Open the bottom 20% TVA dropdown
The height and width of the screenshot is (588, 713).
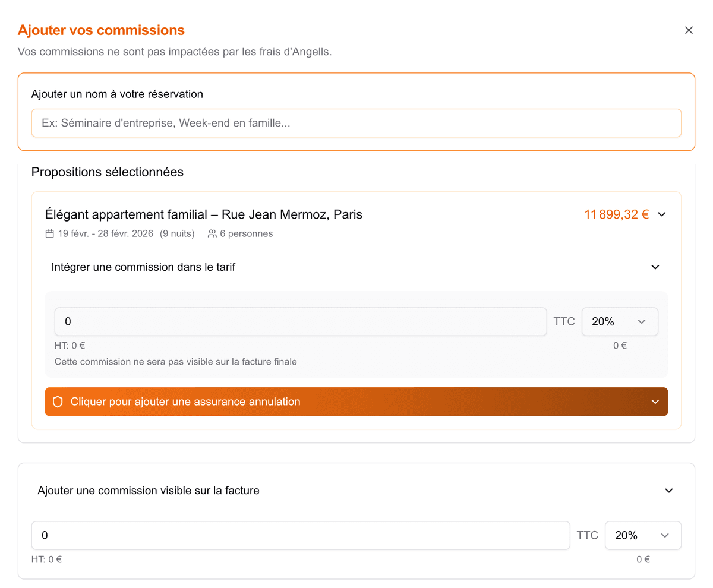click(x=643, y=535)
